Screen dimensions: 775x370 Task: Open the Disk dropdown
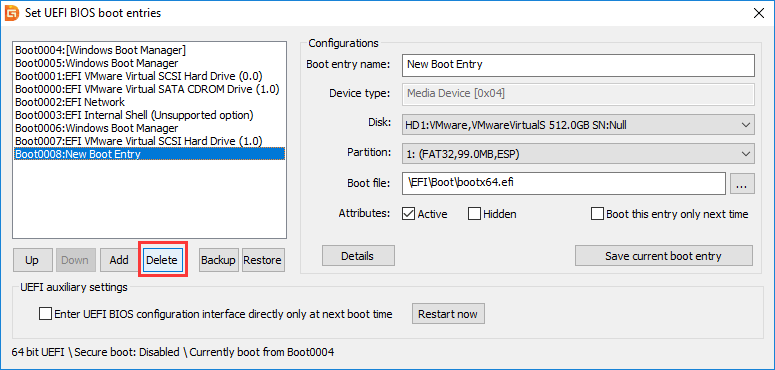click(578, 124)
